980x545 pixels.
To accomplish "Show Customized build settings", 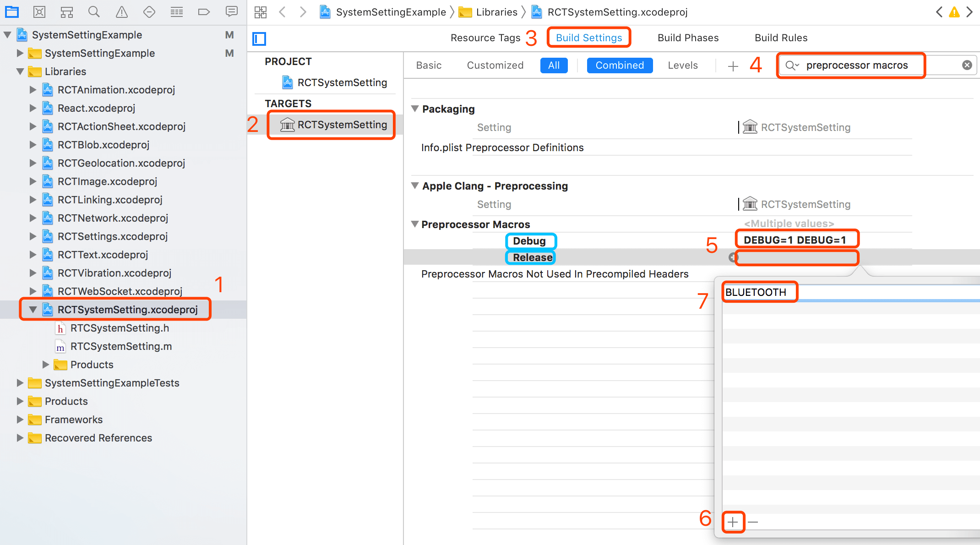I will (x=495, y=65).
